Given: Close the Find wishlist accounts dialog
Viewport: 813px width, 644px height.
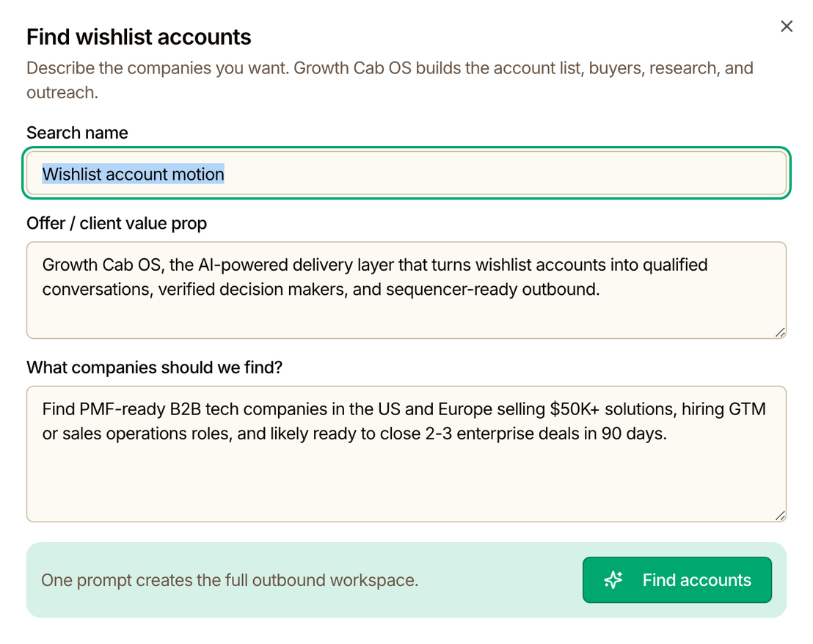Looking at the screenshot, I should (x=786, y=26).
